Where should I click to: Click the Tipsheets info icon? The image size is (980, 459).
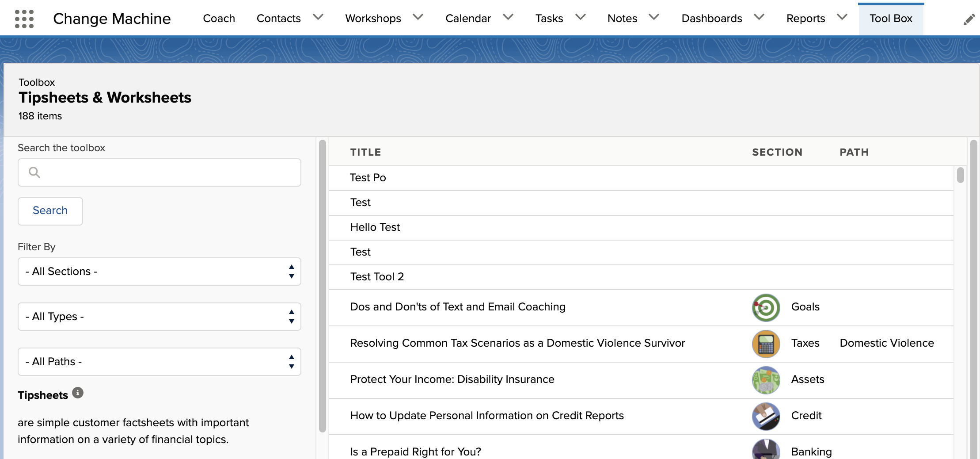(78, 393)
